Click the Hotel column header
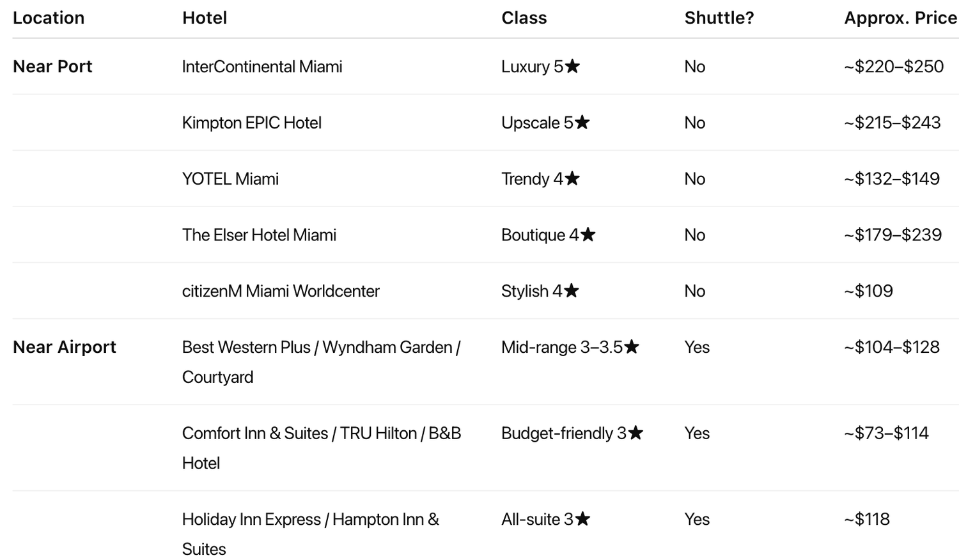Image resolution: width=959 pixels, height=560 pixels. click(x=205, y=18)
